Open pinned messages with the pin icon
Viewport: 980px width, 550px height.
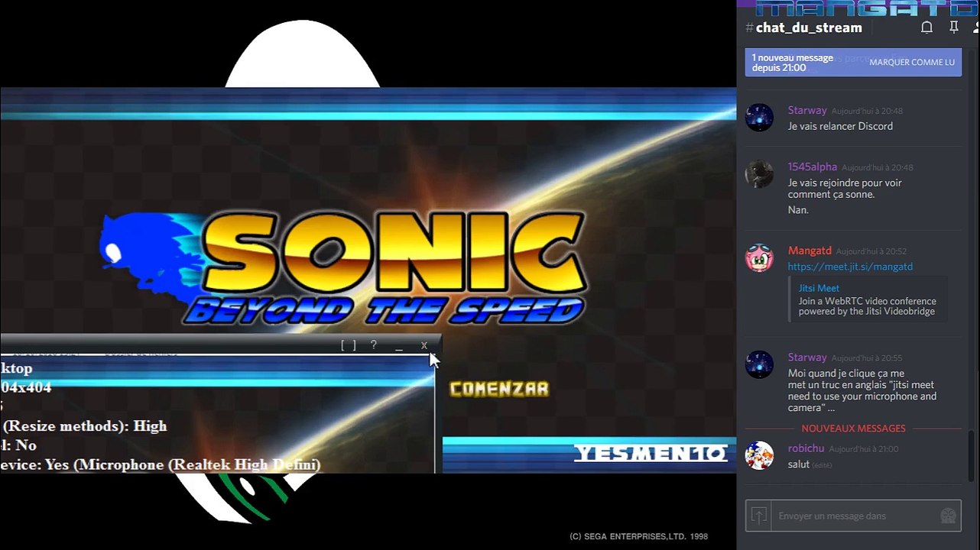(x=954, y=27)
